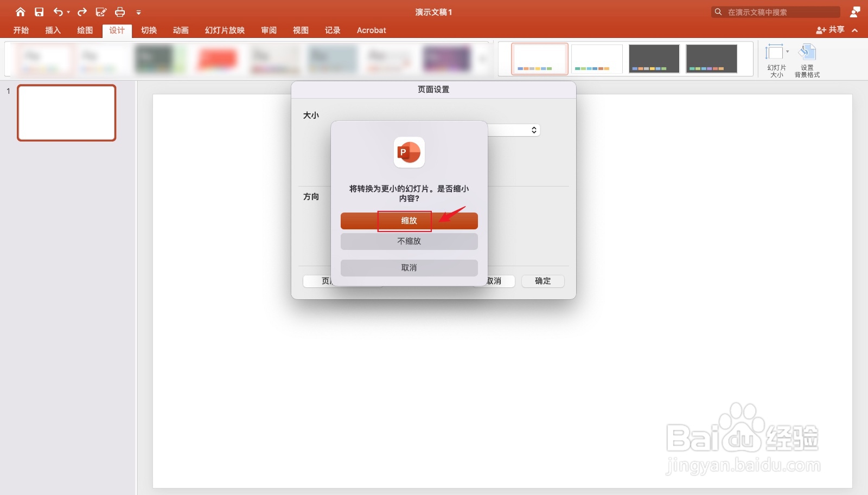Open the undo history dropdown arrow
868x495 pixels.
click(x=68, y=12)
